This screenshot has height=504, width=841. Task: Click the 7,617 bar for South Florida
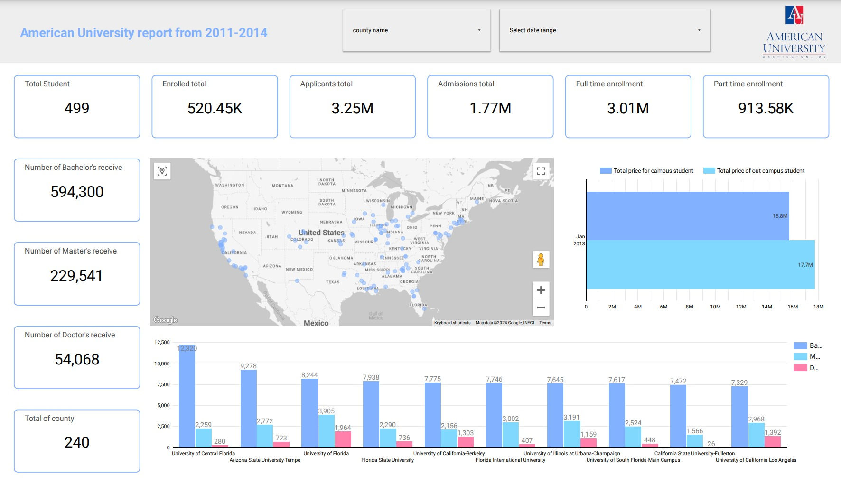pyautogui.click(x=617, y=415)
